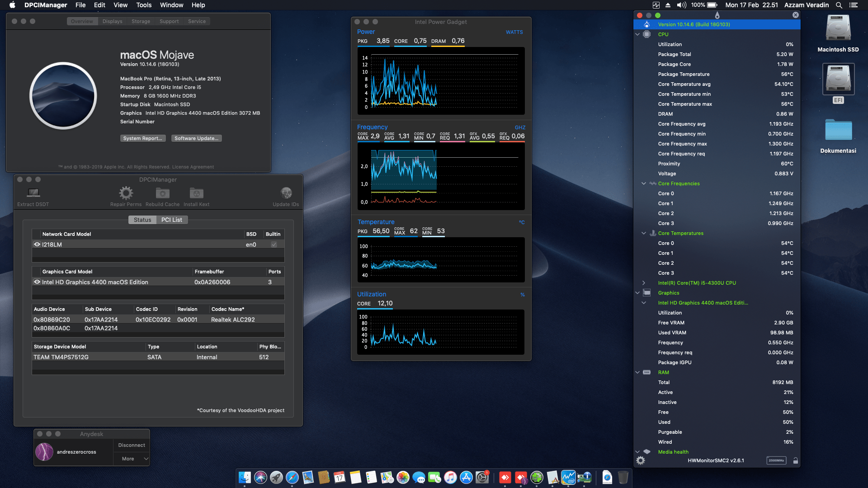This screenshot has width=868, height=488.
Task: Open System Preferences in the dock
Action: coord(482,477)
